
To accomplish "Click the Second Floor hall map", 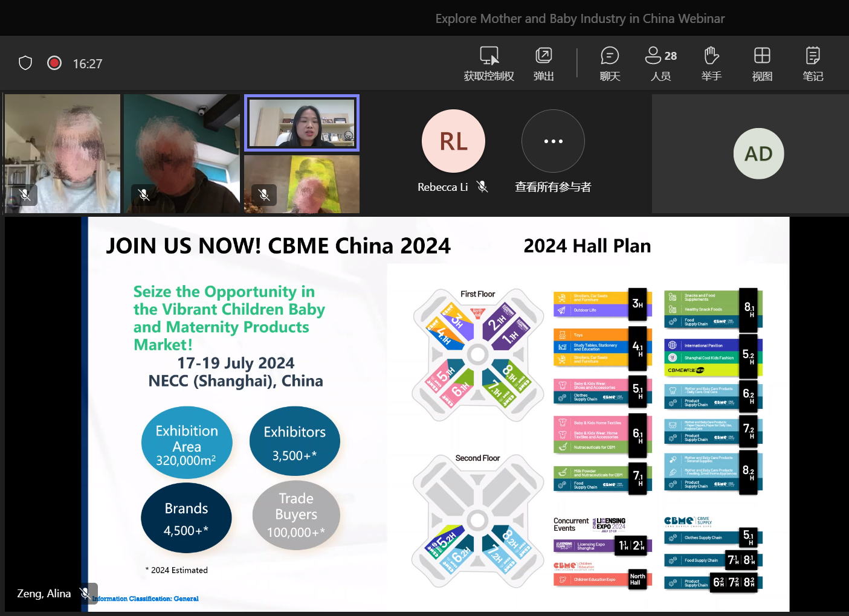I will pos(477,521).
